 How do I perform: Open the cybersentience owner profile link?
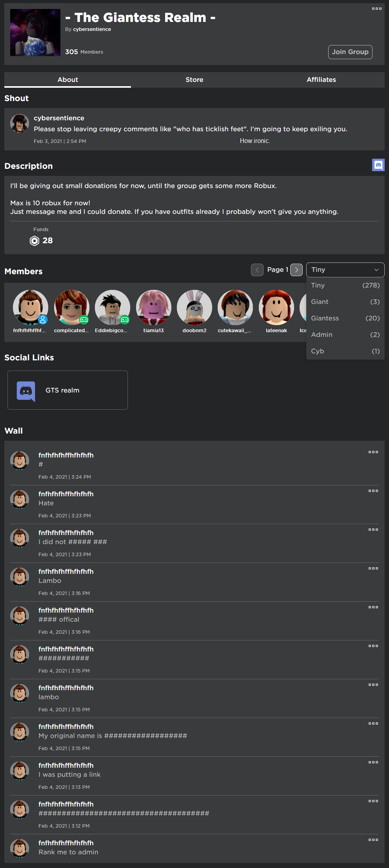pyautogui.click(x=92, y=29)
